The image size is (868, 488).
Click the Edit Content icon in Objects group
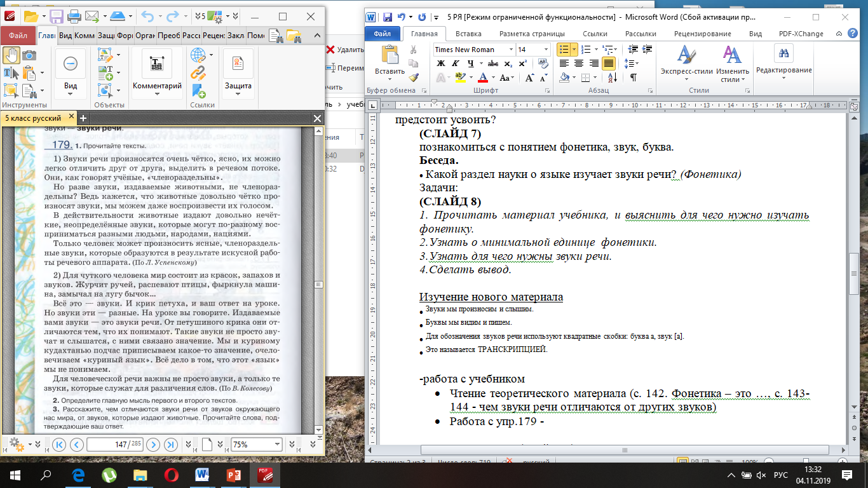coord(105,55)
